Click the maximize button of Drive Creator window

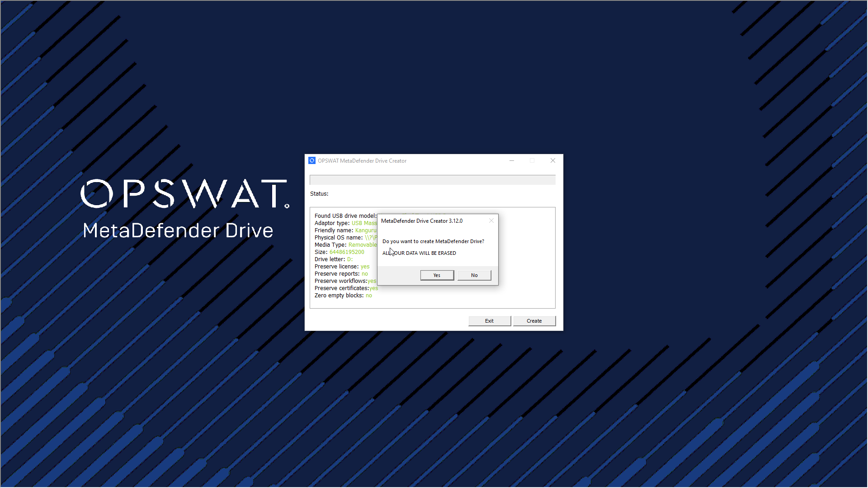[x=532, y=160]
